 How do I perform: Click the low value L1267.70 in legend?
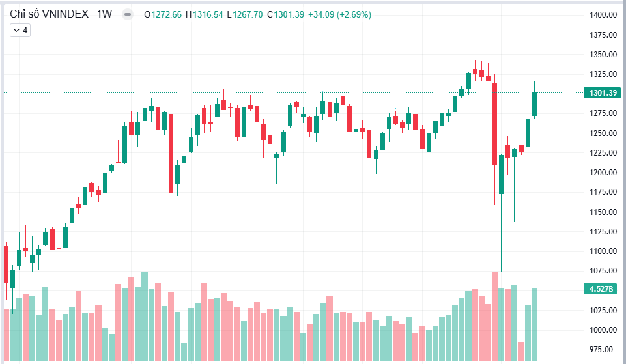(245, 15)
